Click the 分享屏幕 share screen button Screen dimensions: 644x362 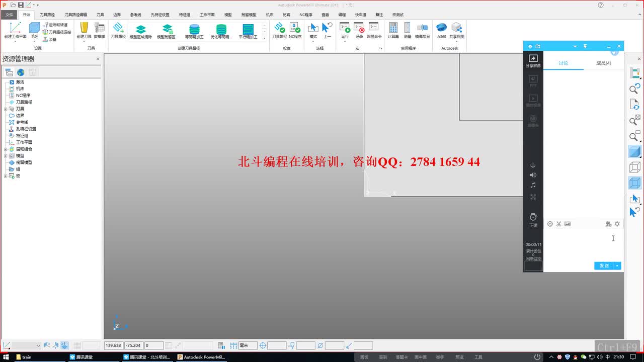coord(533,61)
